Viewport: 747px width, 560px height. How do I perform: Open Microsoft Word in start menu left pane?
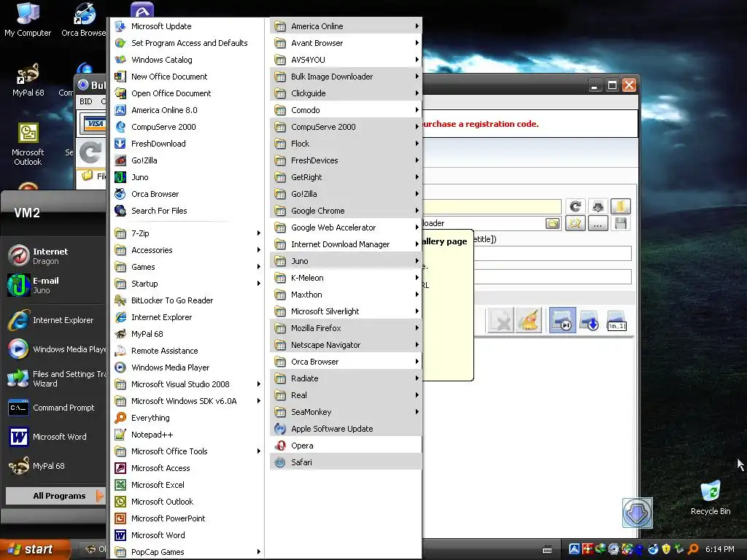pos(55,437)
